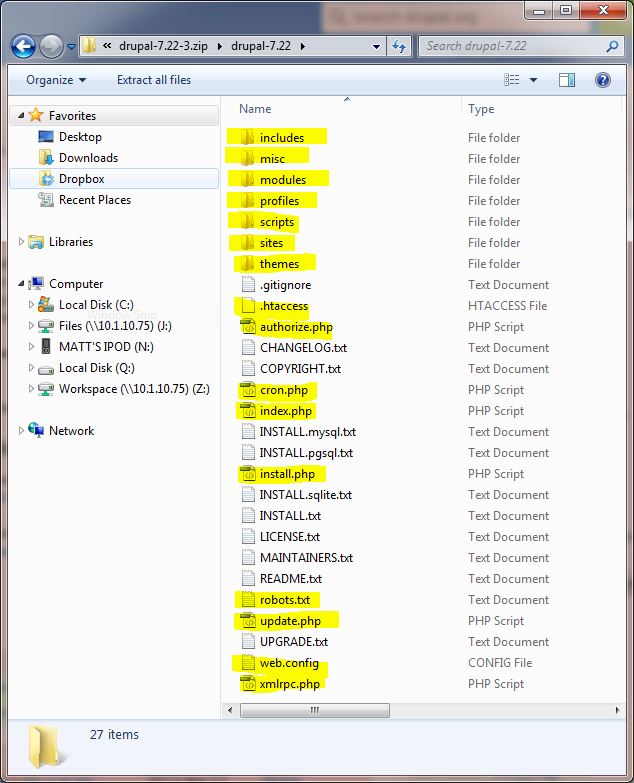Viewport: 634px width, 783px height.
Task: Select the xmlrpc.php script icon
Action: click(x=248, y=684)
